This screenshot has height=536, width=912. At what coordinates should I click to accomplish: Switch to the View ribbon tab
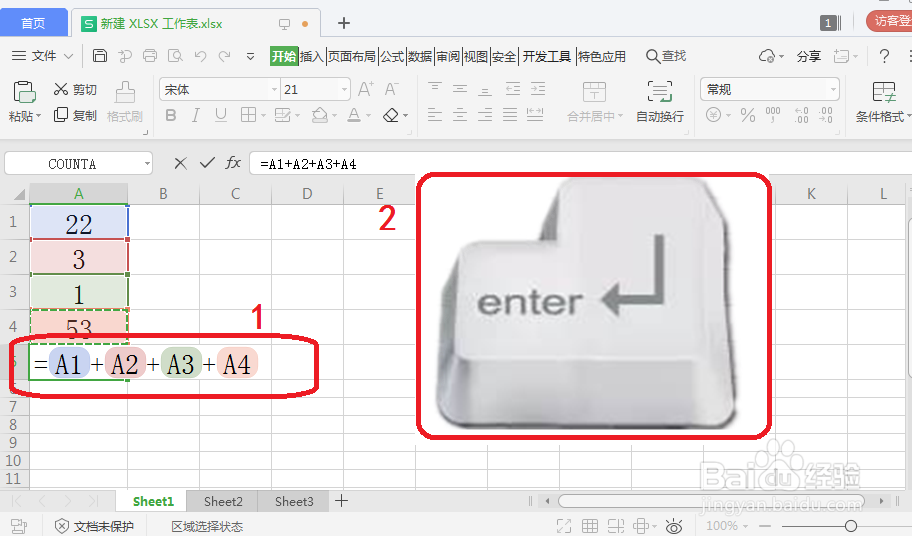pos(476,56)
